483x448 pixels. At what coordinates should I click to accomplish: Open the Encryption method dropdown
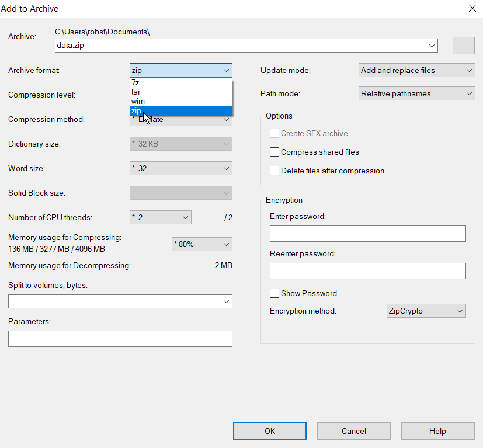(426, 311)
